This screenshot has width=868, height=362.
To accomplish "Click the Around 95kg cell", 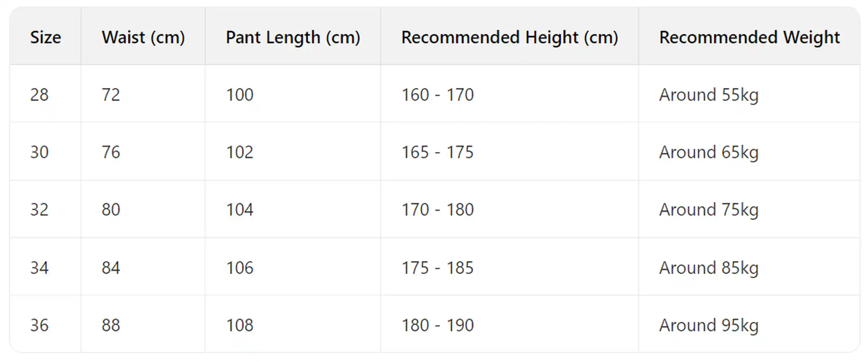I will tap(709, 325).
